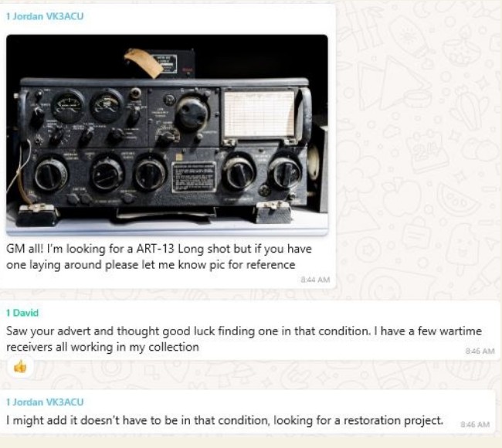The width and height of the screenshot is (502, 448).
Task: Open David's contact name
Action: click(22, 313)
